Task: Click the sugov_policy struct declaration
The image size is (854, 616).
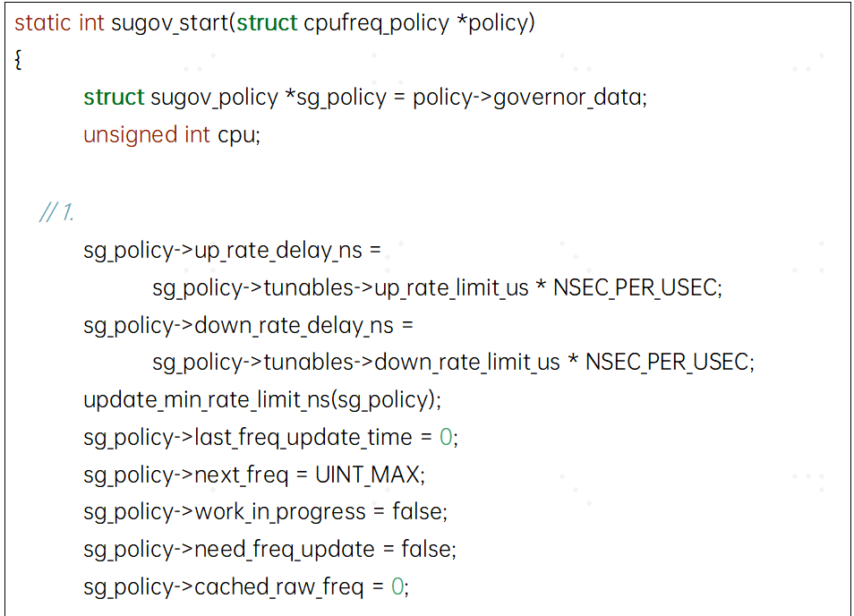Action: pos(365,98)
